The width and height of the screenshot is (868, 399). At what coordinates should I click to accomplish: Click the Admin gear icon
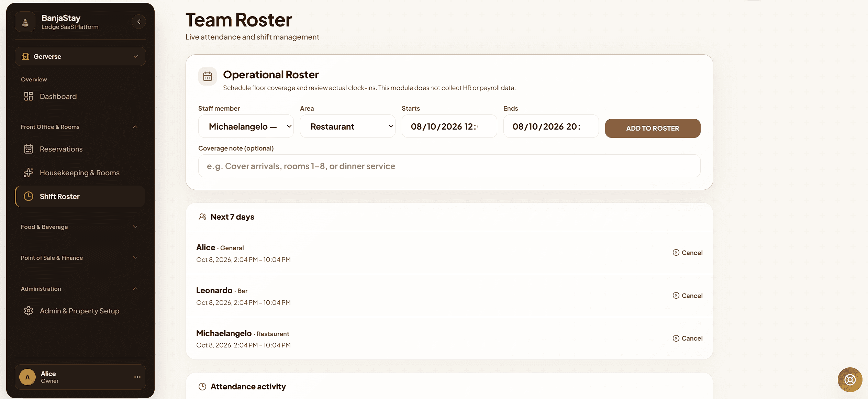coord(29,311)
